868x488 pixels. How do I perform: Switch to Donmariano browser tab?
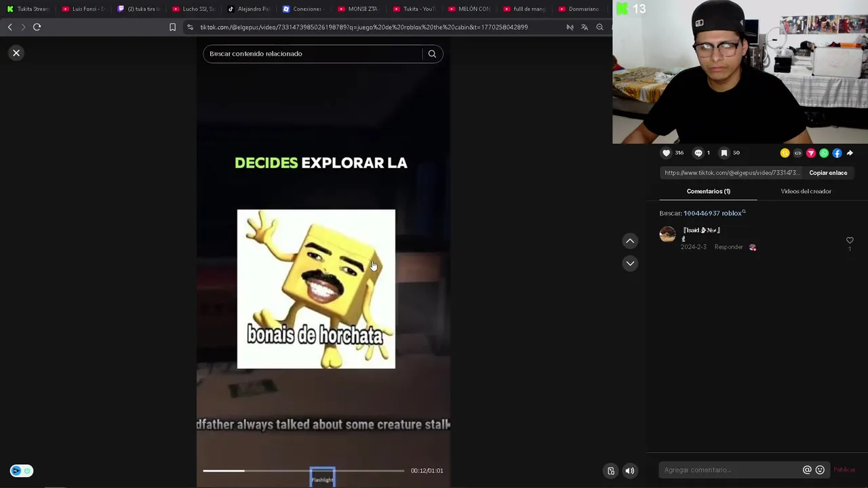click(x=580, y=9)
